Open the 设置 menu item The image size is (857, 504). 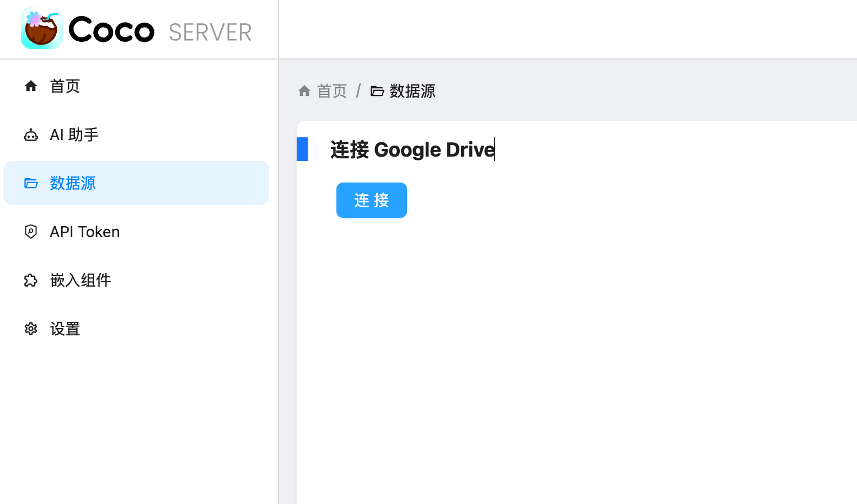[136, 329]
